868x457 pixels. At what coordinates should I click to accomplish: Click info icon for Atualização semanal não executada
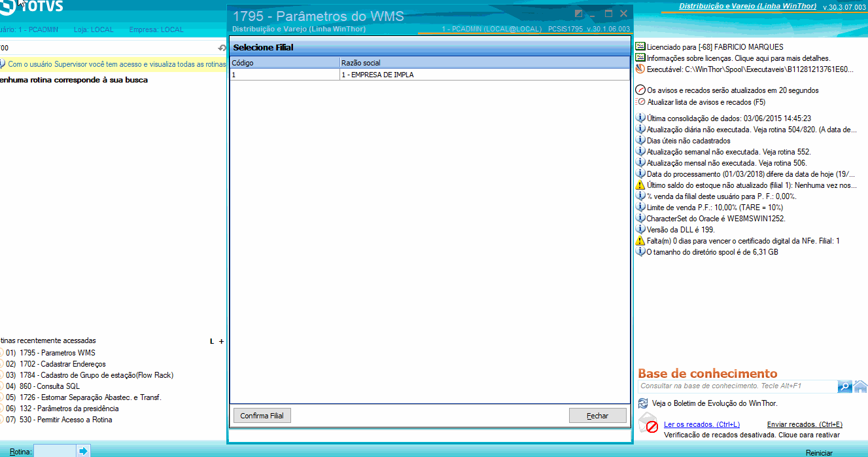click(x=640, y=152)
